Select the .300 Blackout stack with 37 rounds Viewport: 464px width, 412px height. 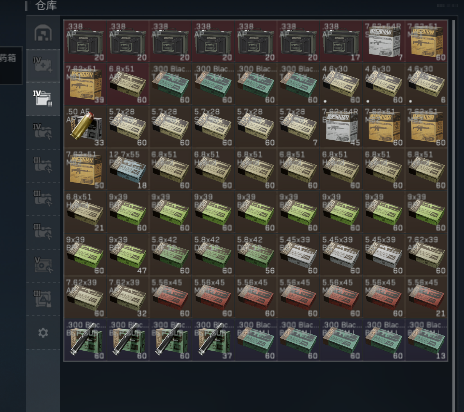[213, 340]
